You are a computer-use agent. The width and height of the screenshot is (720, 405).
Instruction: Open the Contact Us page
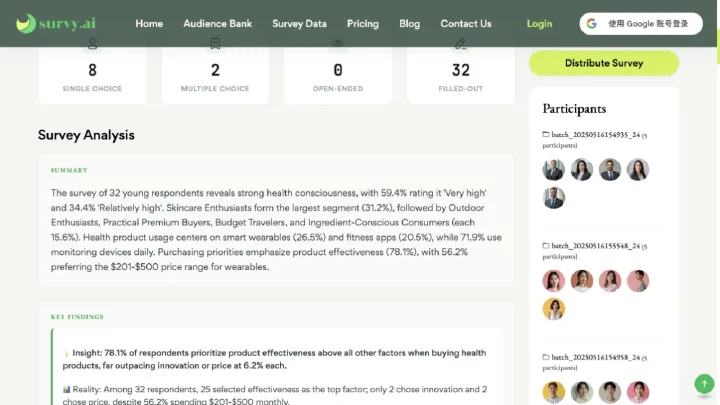(x=466, y=23)
